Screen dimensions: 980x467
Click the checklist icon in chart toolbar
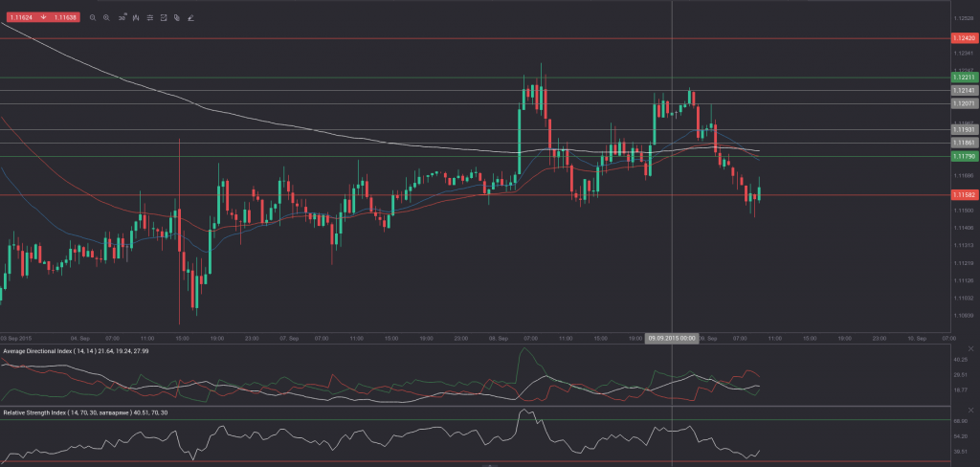tap(164, 17)
